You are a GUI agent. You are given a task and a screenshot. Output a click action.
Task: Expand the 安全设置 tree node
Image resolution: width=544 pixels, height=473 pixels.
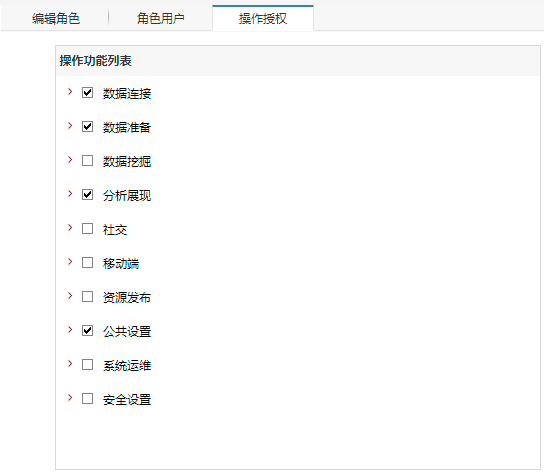point(70,398)
